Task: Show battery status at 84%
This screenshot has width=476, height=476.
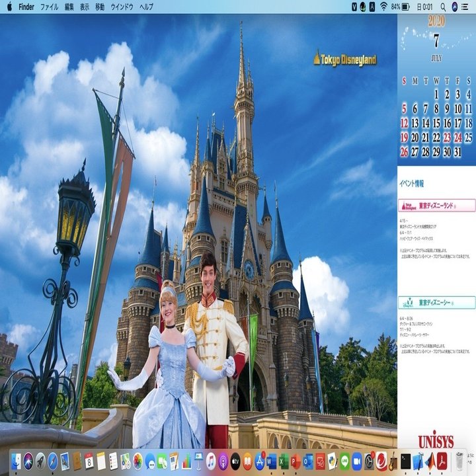Action: [x=400, y=7]
